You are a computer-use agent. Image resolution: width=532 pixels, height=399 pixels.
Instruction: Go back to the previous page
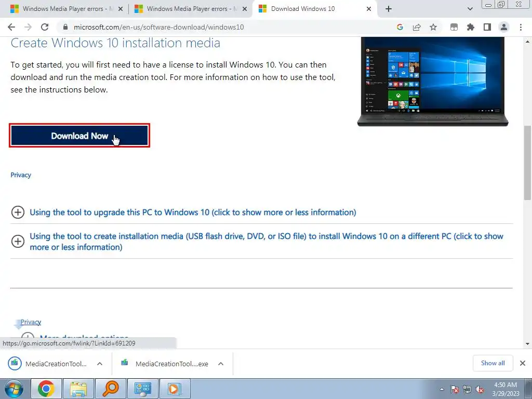pos(11,27)
